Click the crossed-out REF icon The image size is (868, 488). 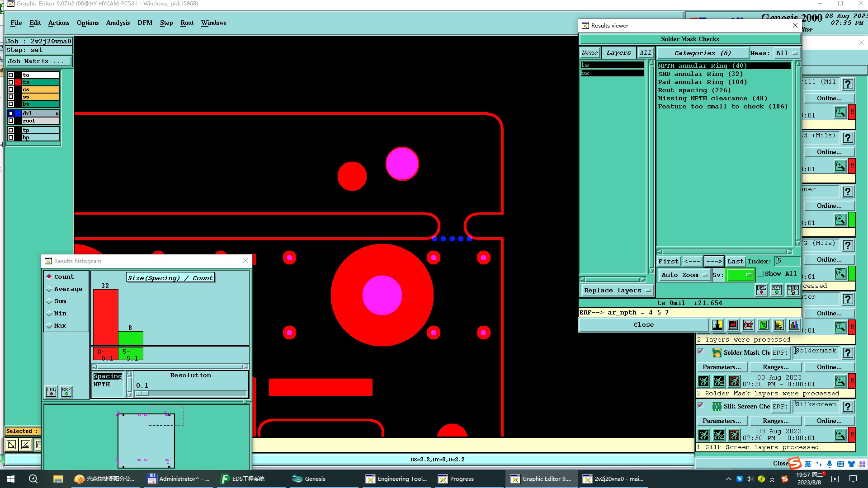[x=748, y=325]
